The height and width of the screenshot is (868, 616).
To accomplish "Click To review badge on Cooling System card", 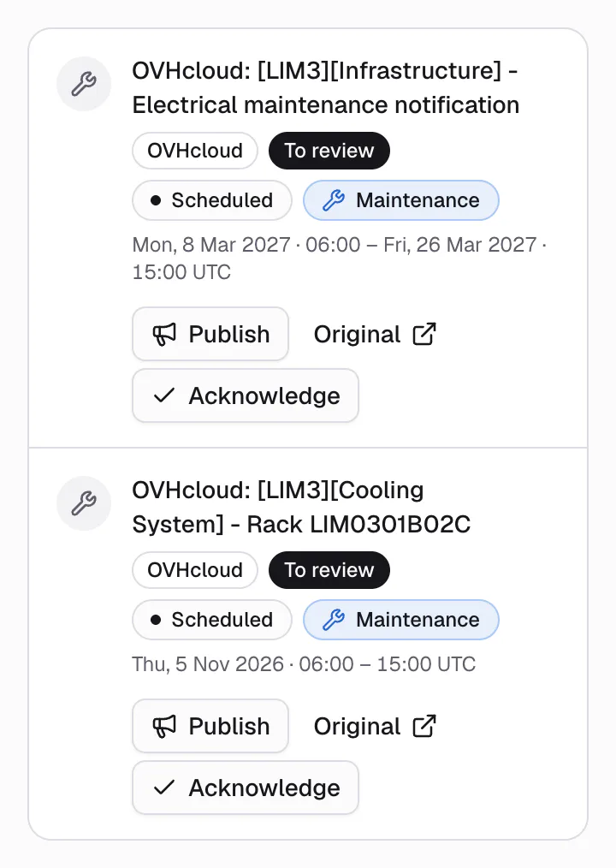I will [x=329, y=570].
